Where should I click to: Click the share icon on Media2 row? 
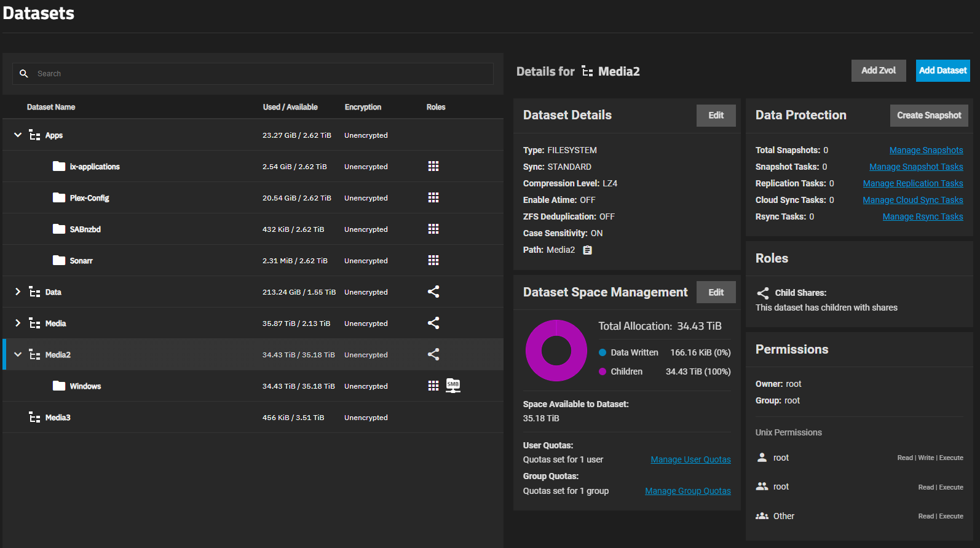[433, 354]
